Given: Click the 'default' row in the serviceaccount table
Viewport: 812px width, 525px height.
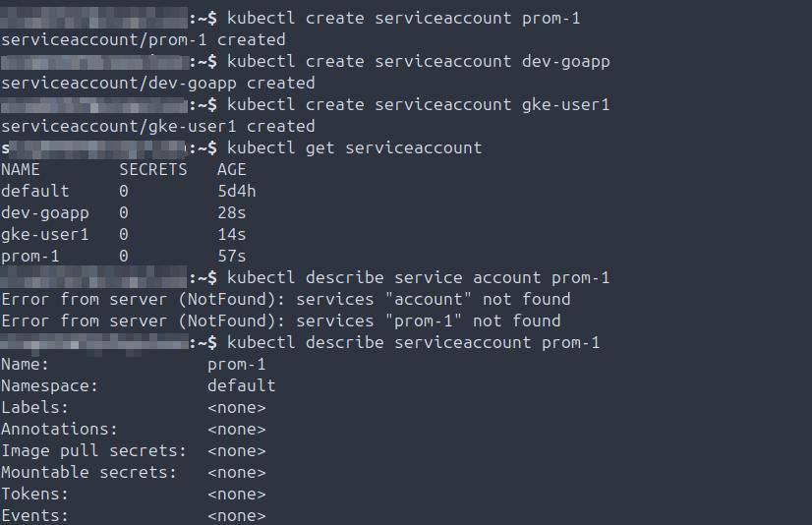Looking at the screenshot, I should pyautogui.click(x=35, y=191).
